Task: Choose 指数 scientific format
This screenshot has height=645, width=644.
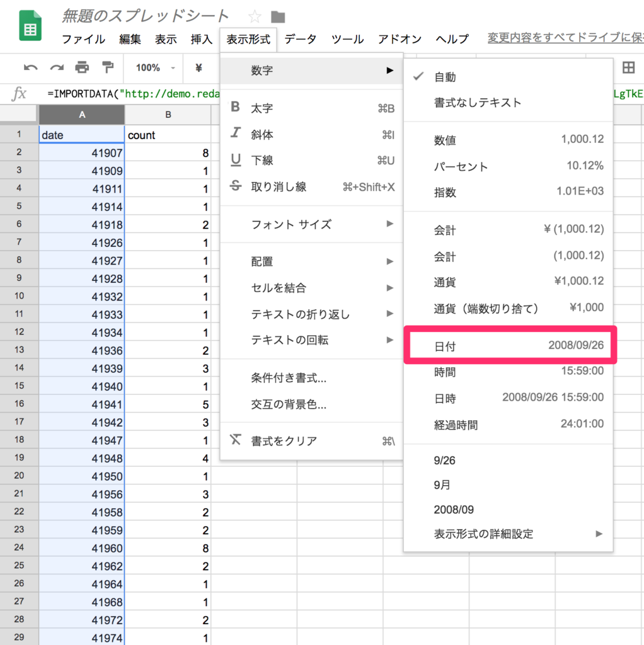Action: [508, 191]
